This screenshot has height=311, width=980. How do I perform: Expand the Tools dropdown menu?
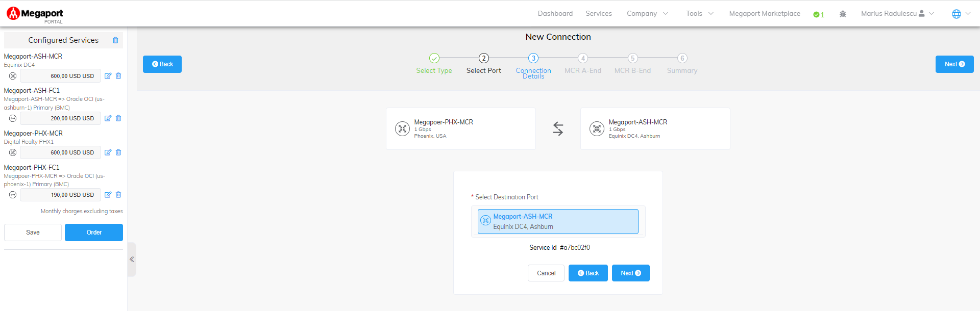point(699,14)
